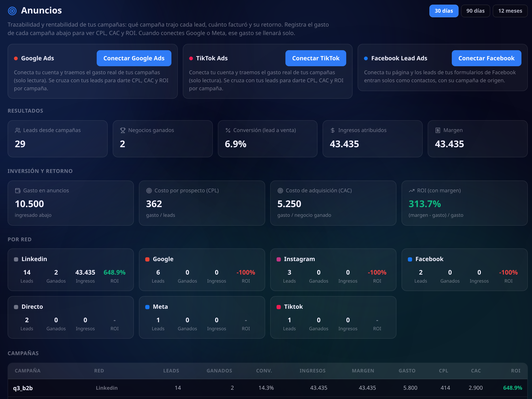Switch to the 12 meses period
The image size is (532, 399).
[510, 11]
